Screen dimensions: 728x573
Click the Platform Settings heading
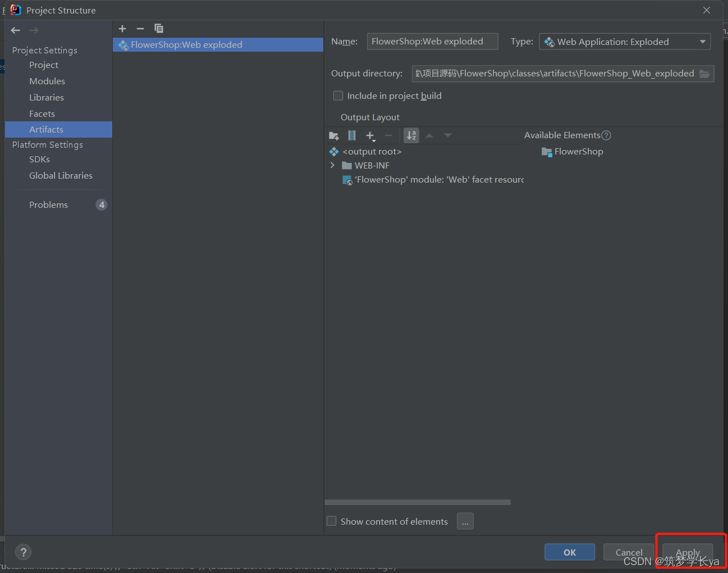tap(48, 145)
